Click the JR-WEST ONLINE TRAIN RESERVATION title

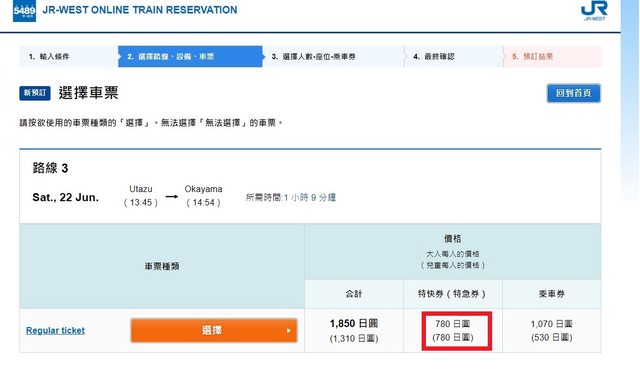coord(140,10)
